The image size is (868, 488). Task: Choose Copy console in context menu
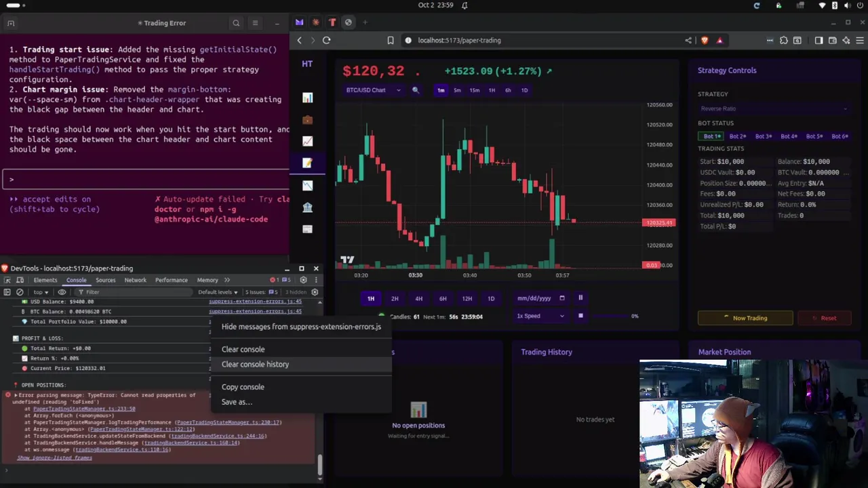pyautogui.click(x=302, y=387)
